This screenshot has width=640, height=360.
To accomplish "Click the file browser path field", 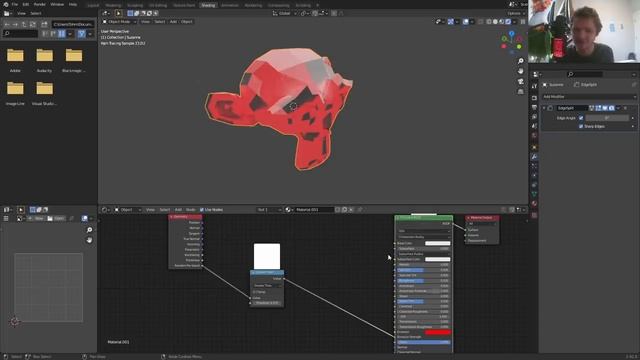I will tap(73, 24).
